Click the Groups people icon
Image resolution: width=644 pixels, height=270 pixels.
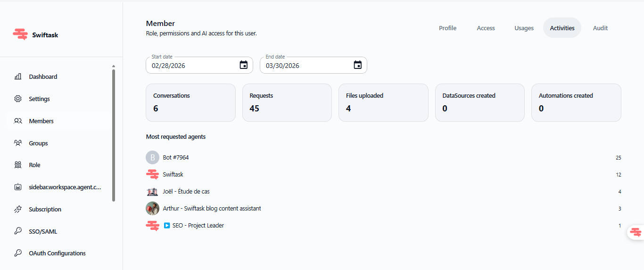click(18, 143)
